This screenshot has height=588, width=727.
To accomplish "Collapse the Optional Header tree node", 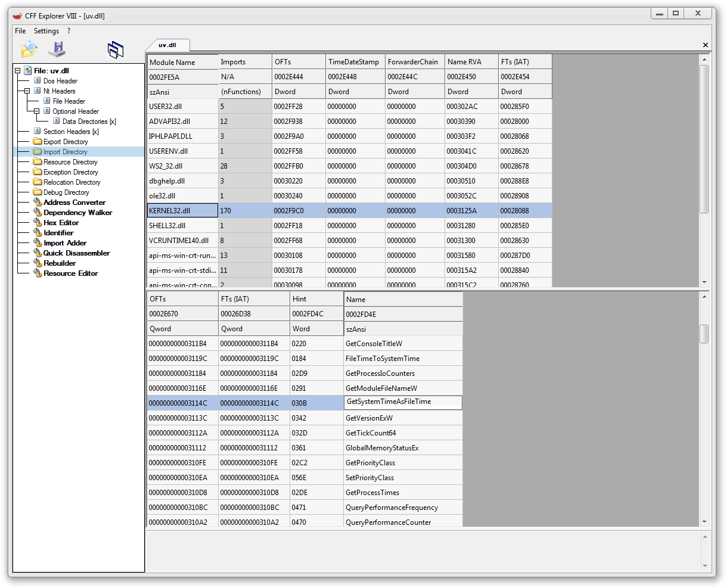I will [36, 111].
